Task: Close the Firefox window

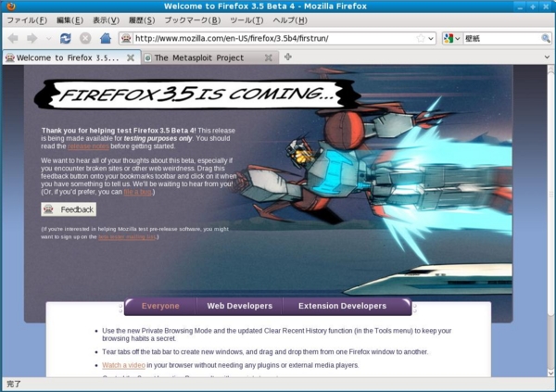Action: [x=546, y=6]
